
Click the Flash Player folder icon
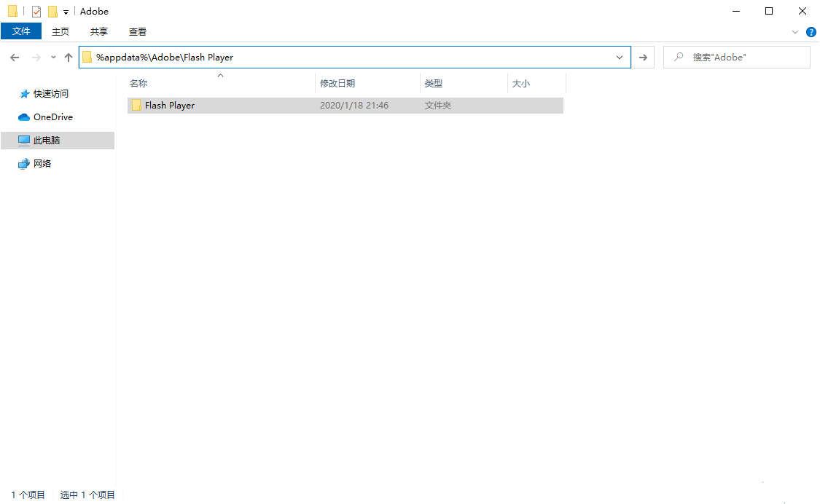click(x=136, y=106)
